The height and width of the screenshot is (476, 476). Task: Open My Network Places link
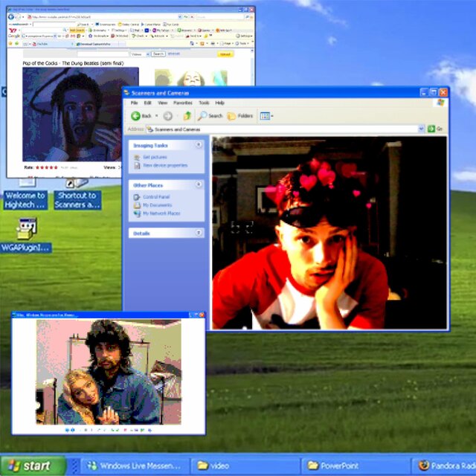pos(161,213)
